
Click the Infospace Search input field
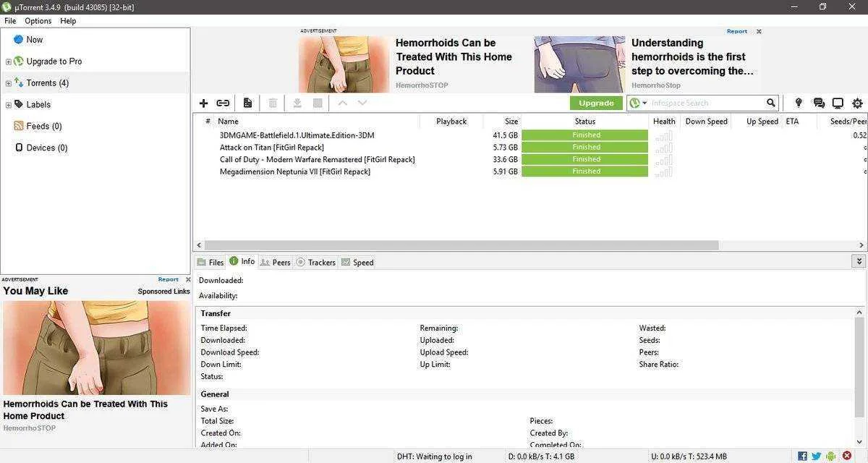[707, 103]
